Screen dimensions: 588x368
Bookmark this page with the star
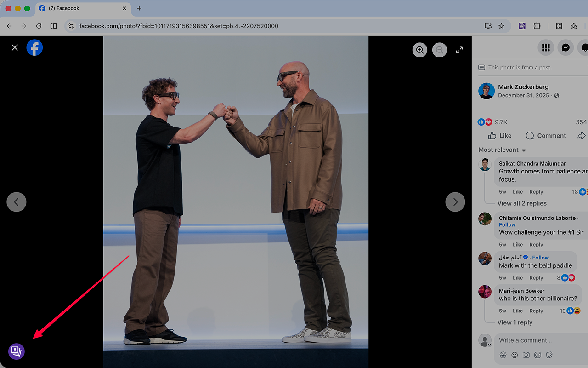(502, 26)
